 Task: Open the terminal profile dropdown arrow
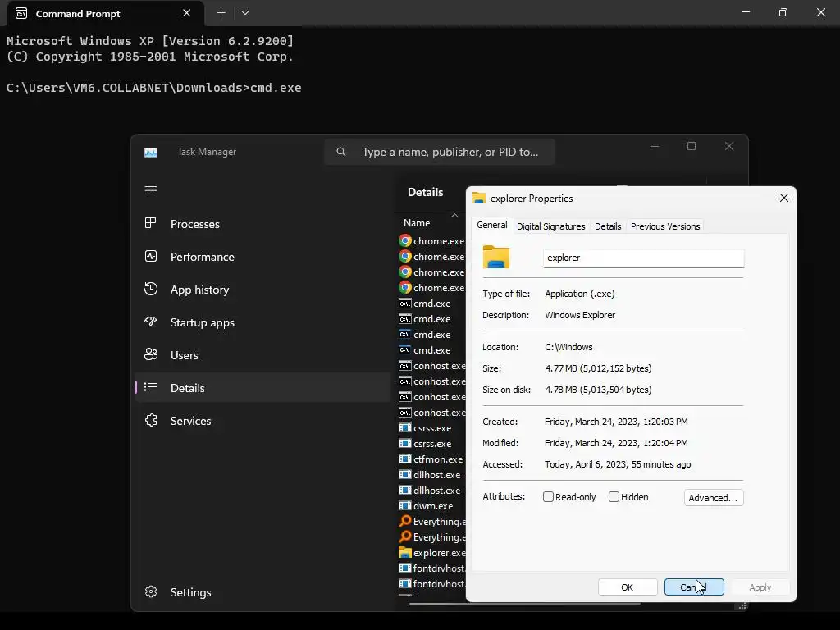244,13
